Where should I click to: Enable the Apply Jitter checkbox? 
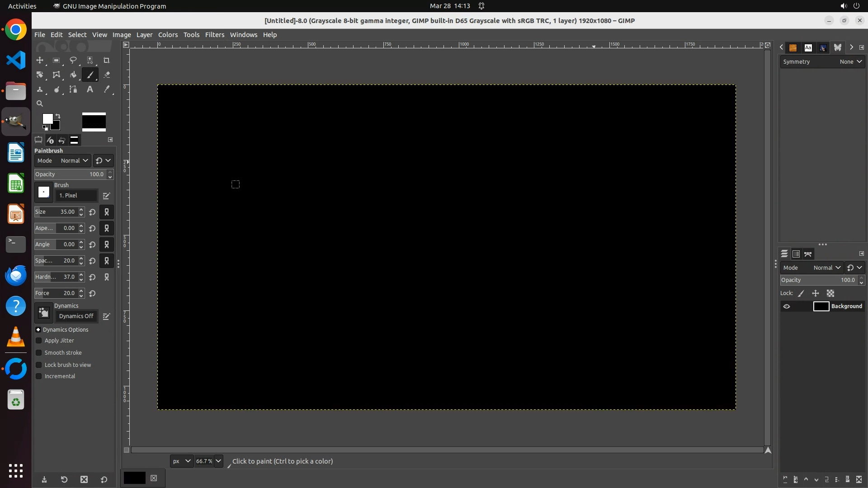[39, 341]
